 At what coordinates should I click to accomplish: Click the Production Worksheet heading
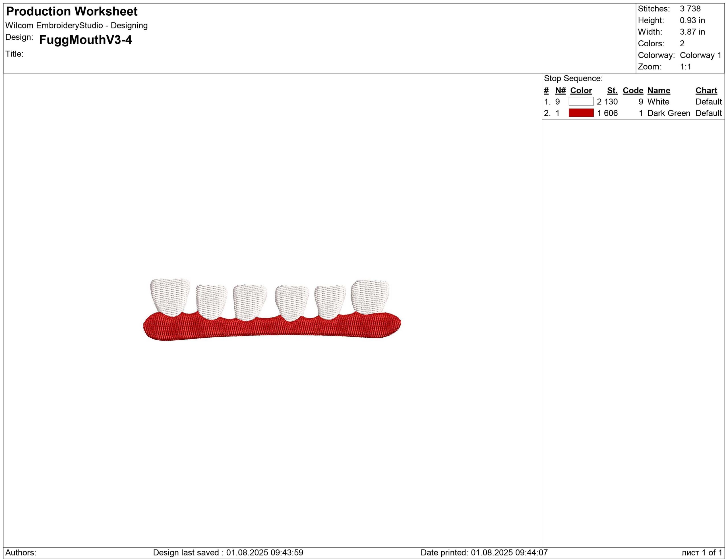(72, 11)
